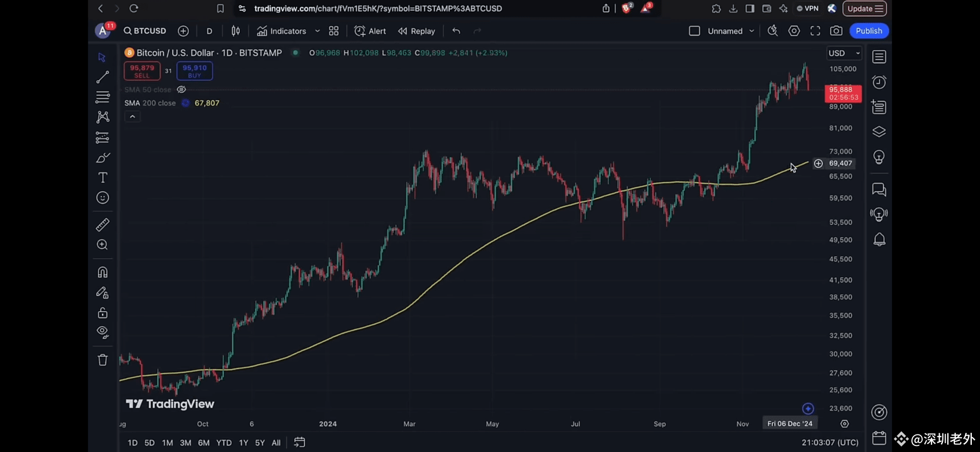This screenshot has height=452, width=980.
Task: Toggle magnet mode for drawings
Action: [102, 272]
